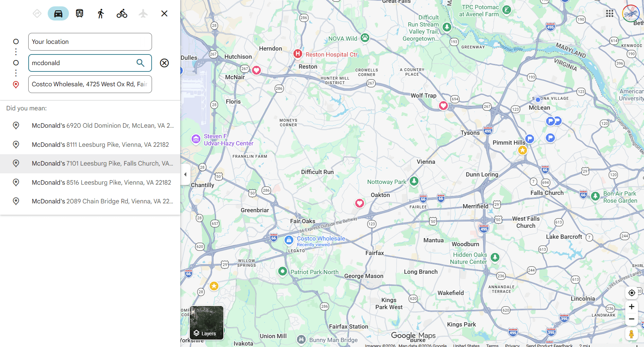The image size is (644, 347).
Task: Open the Terms link
Action: 492,345
